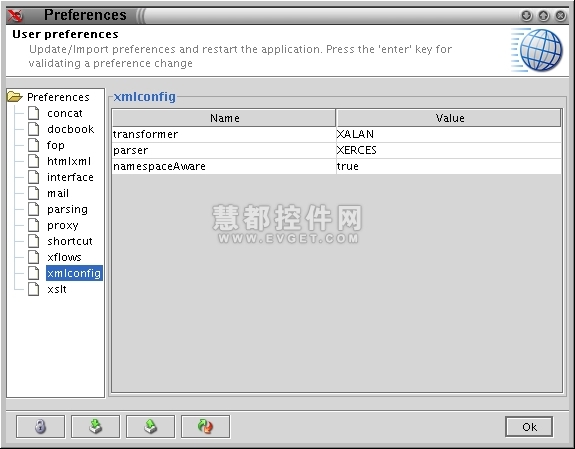Open the docbook preferences node
The image size is (575, 449).
pyautogui.click(x=70, y=129)
